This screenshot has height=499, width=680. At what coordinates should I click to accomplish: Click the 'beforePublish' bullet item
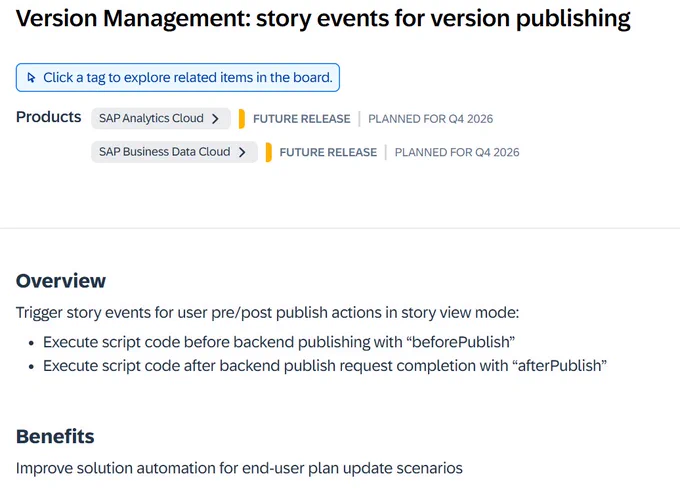279,342
